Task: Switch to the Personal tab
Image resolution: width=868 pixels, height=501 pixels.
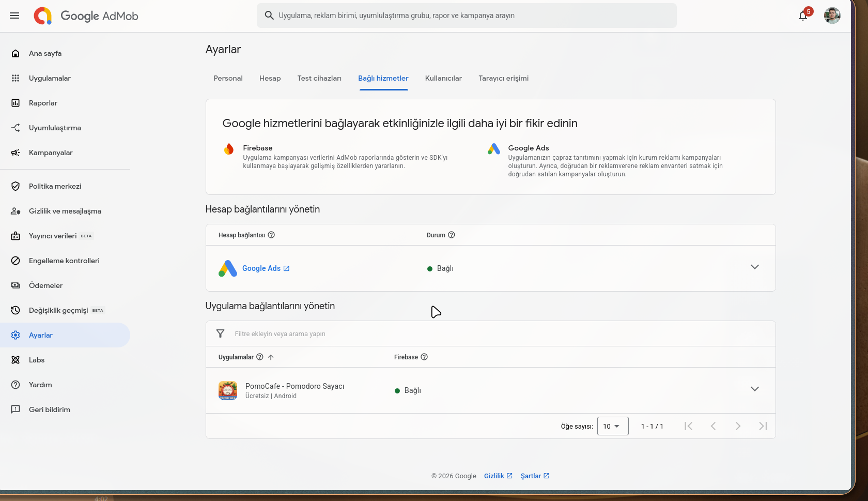Action: click(x=228, y=78)
